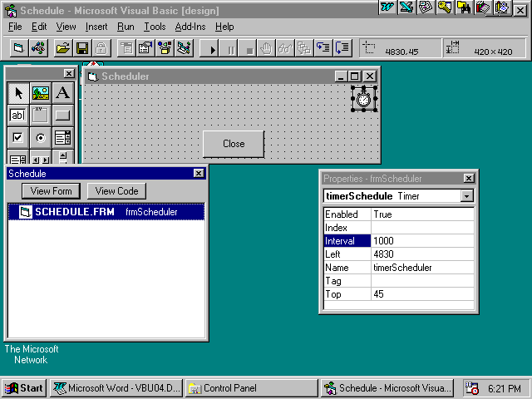Screen dimensions: 532x399
Task: Select the ComboBox tool in toolbox
Action: pos(62,138)
